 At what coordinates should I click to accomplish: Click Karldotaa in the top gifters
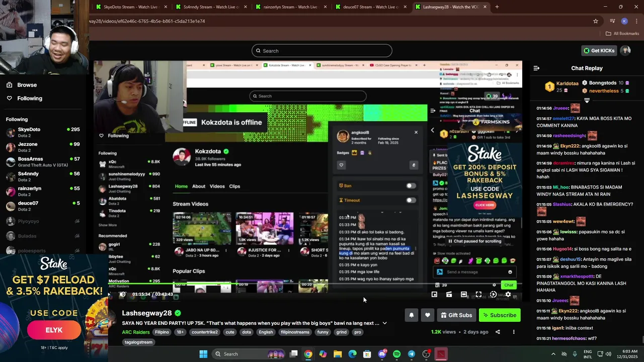coord(567,83)
